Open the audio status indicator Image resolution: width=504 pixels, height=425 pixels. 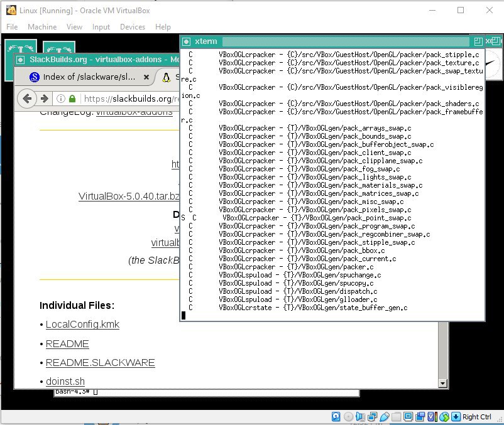(x=360, y=417)
